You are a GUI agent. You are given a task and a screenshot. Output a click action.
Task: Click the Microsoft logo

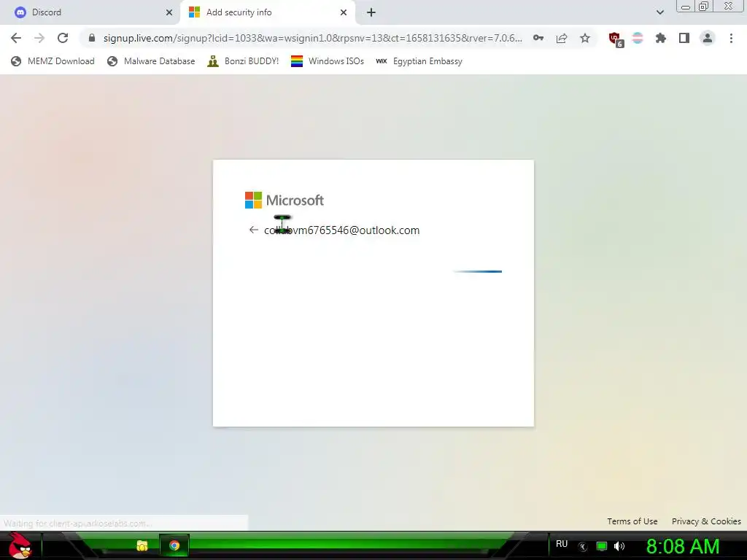(x=285, y=200)
